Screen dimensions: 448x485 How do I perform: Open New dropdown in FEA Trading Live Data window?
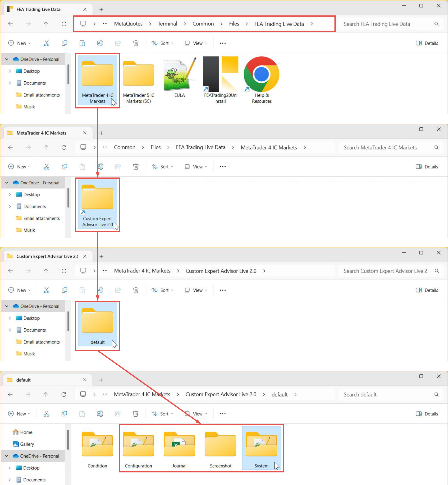point(19,43)
